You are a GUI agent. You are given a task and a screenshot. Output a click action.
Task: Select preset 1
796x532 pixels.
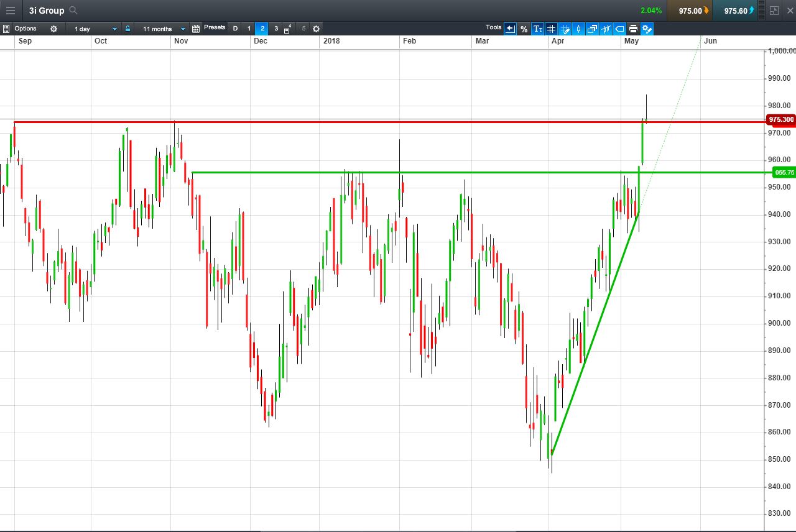pos(249,29)
